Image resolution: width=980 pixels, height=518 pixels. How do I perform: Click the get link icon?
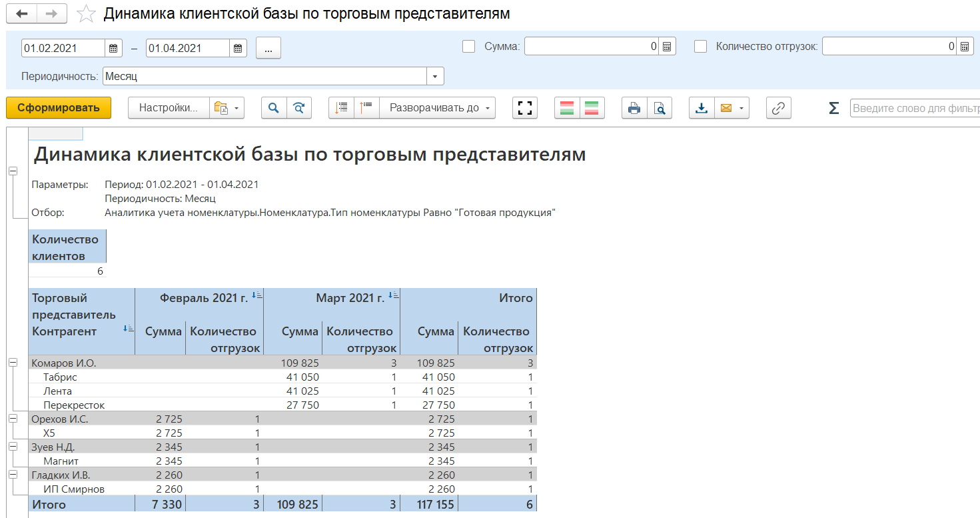pos(778,108)
